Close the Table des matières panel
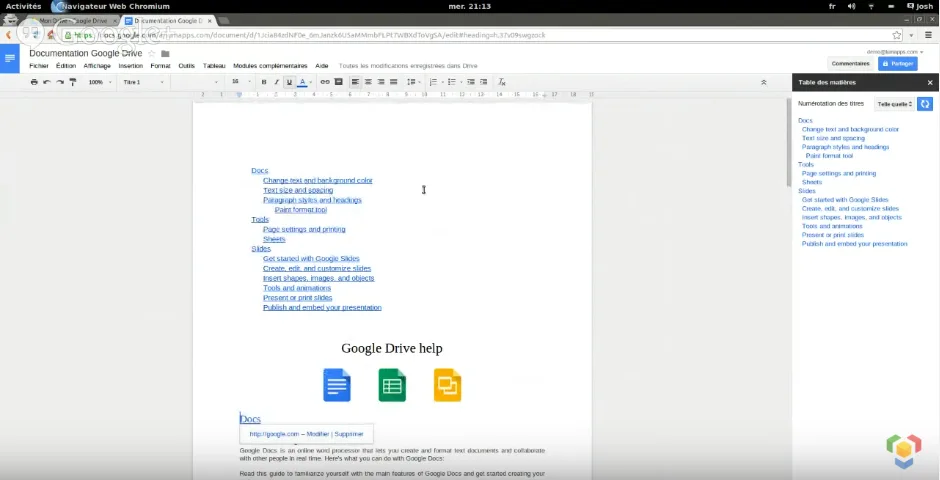940x480 pixels. click(930, 83)
